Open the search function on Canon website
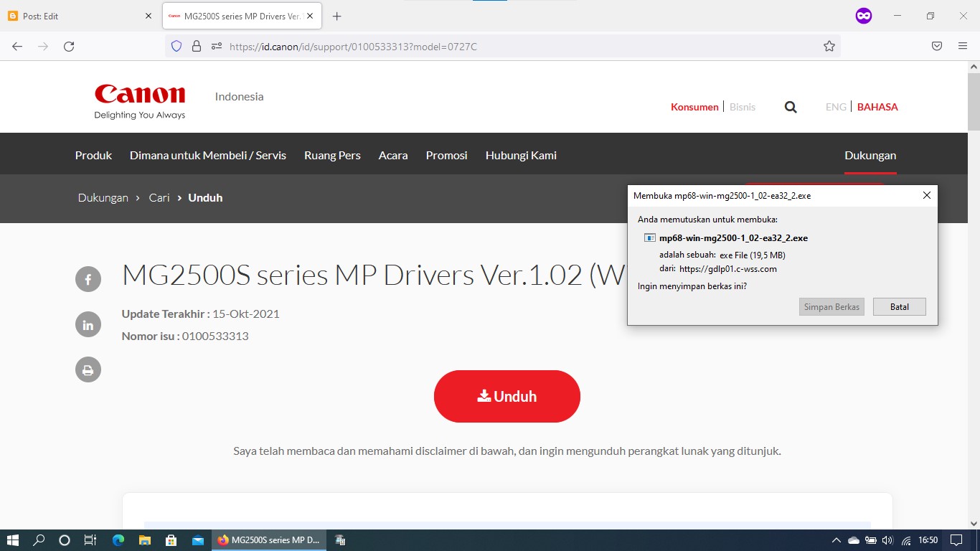Screen dimensions: 980x551 click(790, 106)
